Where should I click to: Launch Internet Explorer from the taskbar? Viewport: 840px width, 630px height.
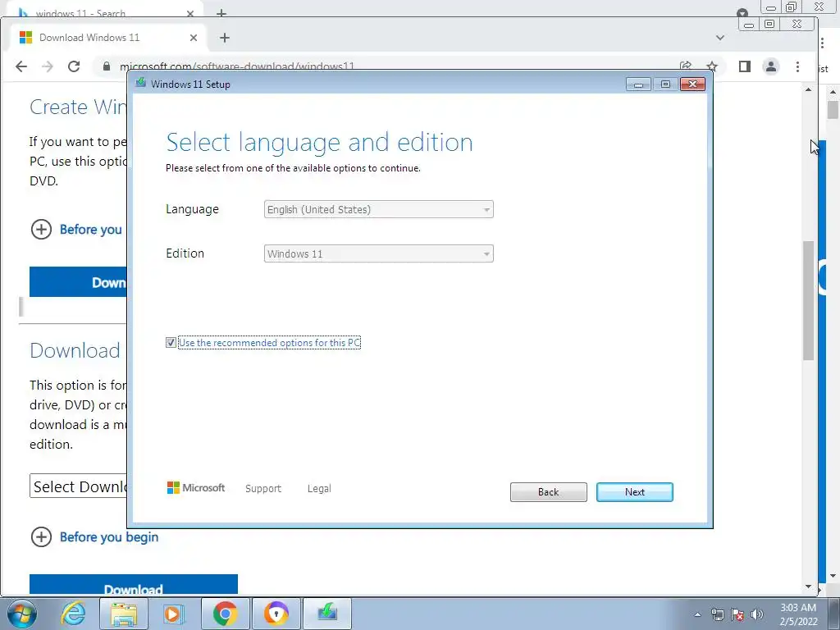pyautogui.click(x=73, y=614)
